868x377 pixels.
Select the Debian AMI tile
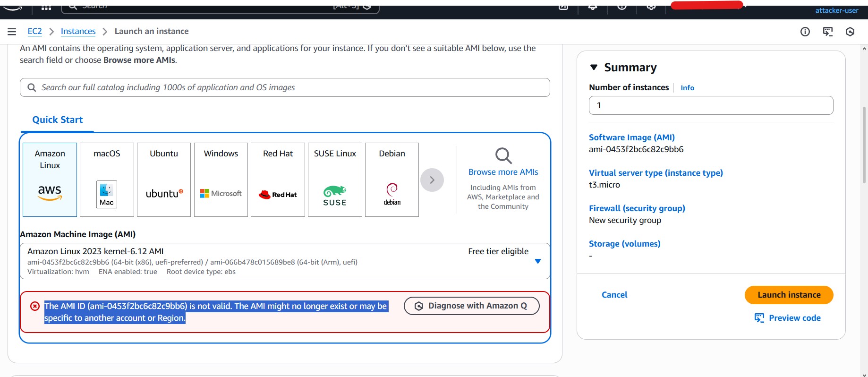point(392,180)
